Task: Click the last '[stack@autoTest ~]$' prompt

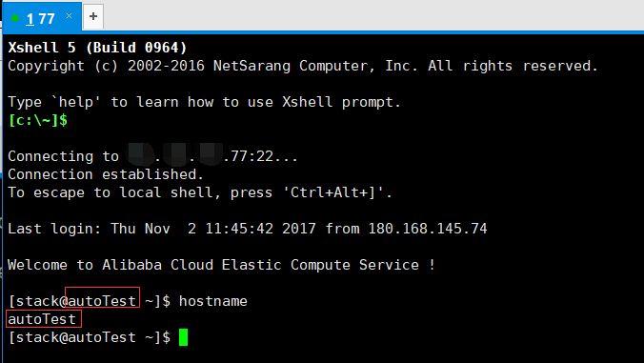Action: pyautogui.click(x=90, y=337)
